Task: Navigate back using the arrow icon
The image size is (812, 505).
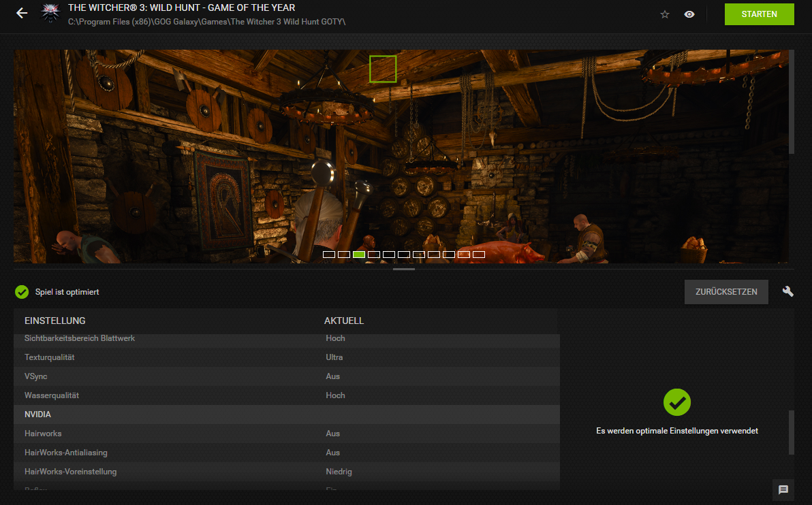Action: (x=21, y=12)
